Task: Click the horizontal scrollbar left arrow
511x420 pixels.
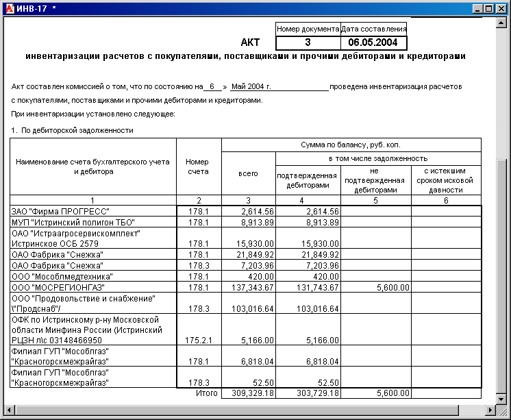Action: click(9, 410)
